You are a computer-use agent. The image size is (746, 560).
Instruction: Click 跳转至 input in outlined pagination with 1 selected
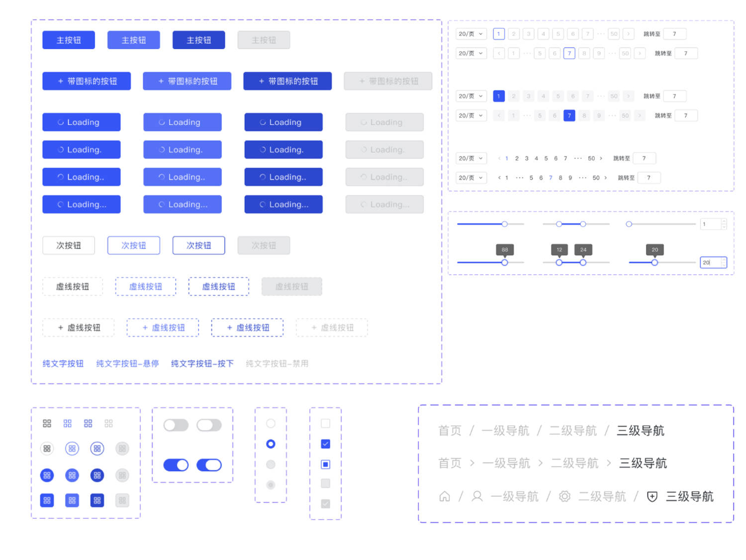click(x=675, y=34)
